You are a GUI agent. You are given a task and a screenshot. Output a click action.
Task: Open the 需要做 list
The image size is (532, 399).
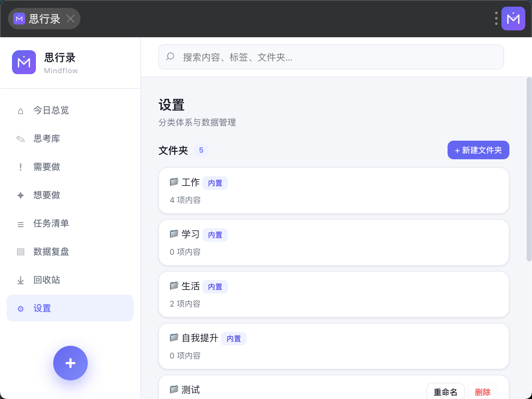point(70,167)
